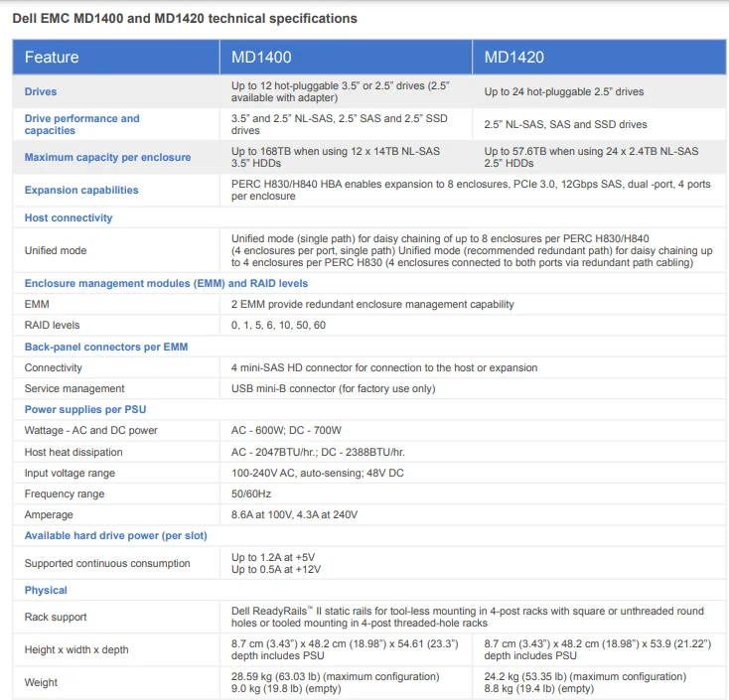Click 'Height x width x depth' row label
The height and width of the screenshot is (700, 729).
click(x=76, y=649)
